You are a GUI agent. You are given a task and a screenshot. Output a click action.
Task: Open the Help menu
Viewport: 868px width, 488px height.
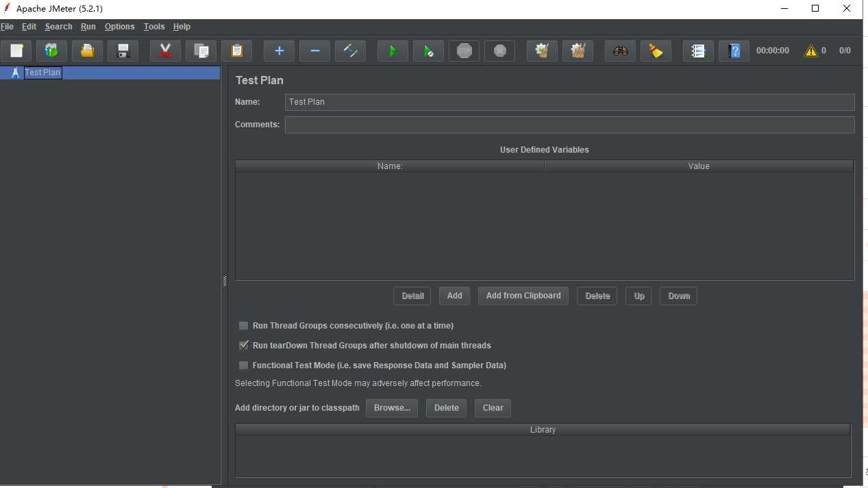182,27
